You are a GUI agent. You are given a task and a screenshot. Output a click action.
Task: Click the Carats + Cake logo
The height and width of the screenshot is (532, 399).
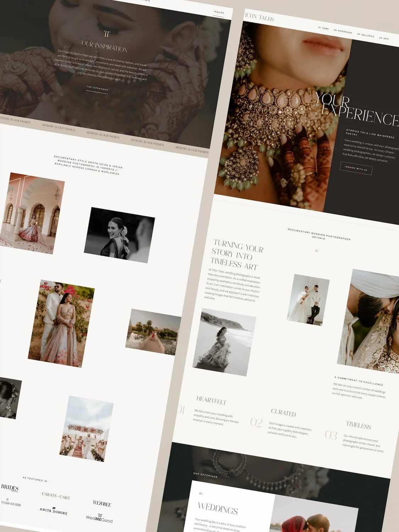(x=56, y=496)
